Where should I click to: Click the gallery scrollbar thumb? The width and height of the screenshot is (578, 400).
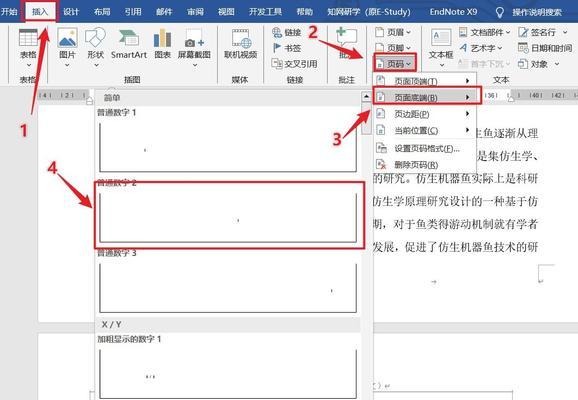366,119
